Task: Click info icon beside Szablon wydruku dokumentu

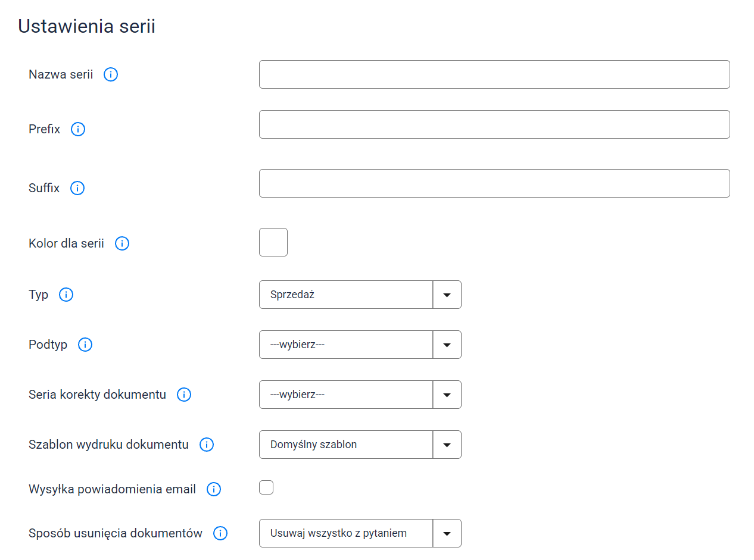Action: 207,445
